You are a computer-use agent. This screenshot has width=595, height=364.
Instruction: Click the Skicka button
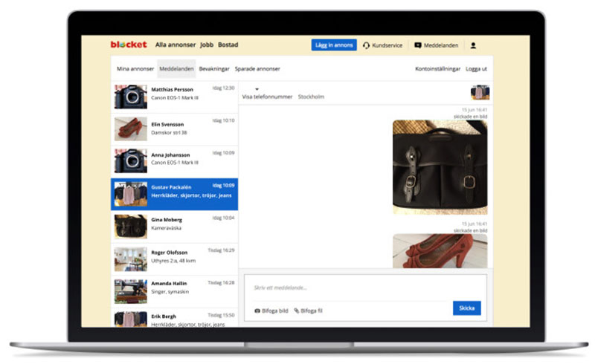click(467, 308)
